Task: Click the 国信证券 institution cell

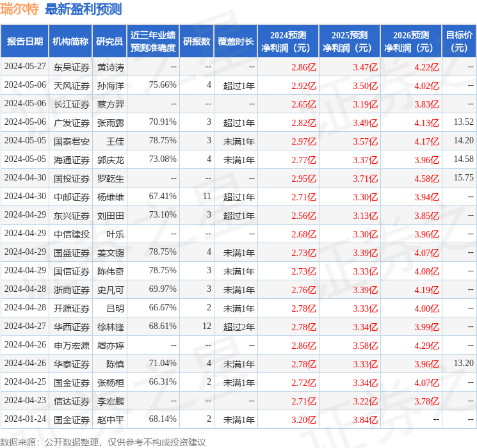Action: 72,271
